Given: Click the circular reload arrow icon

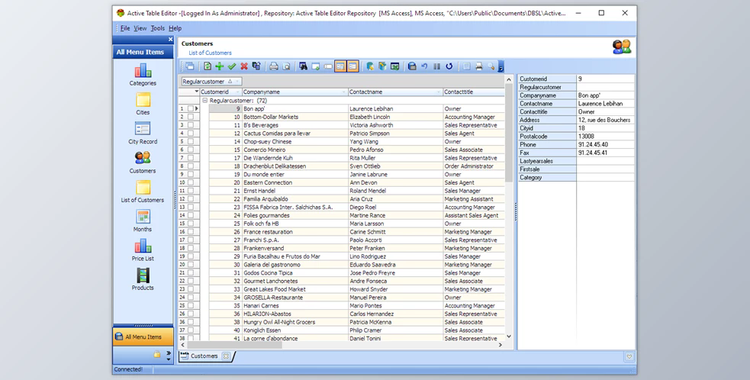Looking at the screenshot, I should 449,67.
